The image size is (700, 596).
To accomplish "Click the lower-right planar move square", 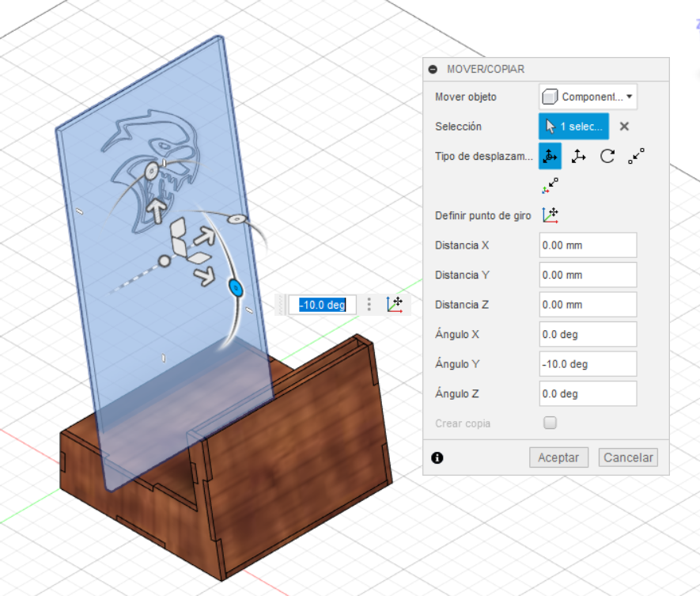I will (x=199, y=258).
